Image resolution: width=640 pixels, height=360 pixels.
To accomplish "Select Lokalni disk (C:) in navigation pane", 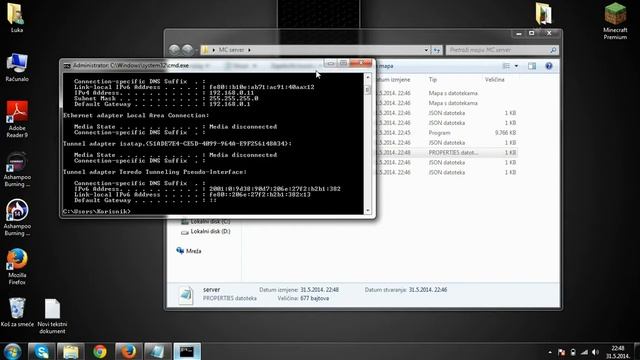I will pos(206,222).
